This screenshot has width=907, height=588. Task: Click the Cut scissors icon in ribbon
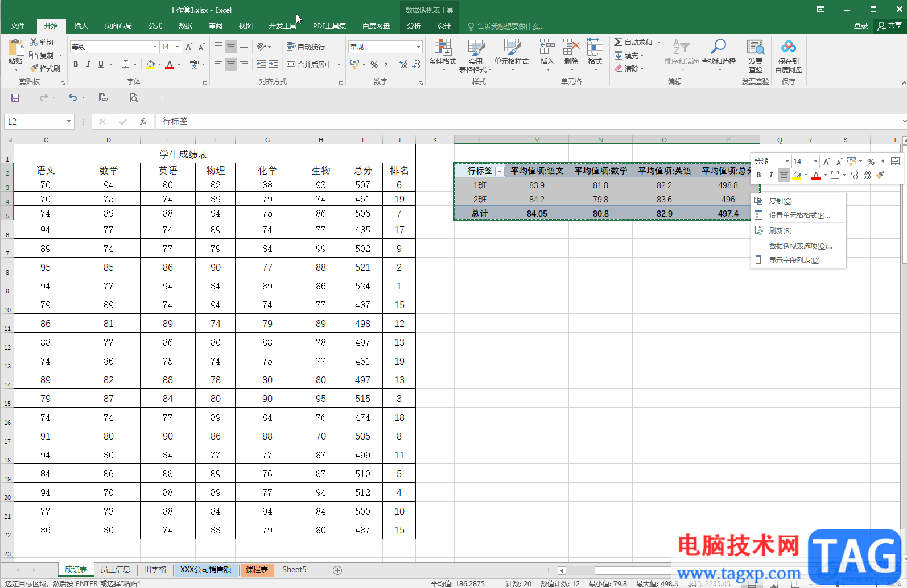coord(34,43)
